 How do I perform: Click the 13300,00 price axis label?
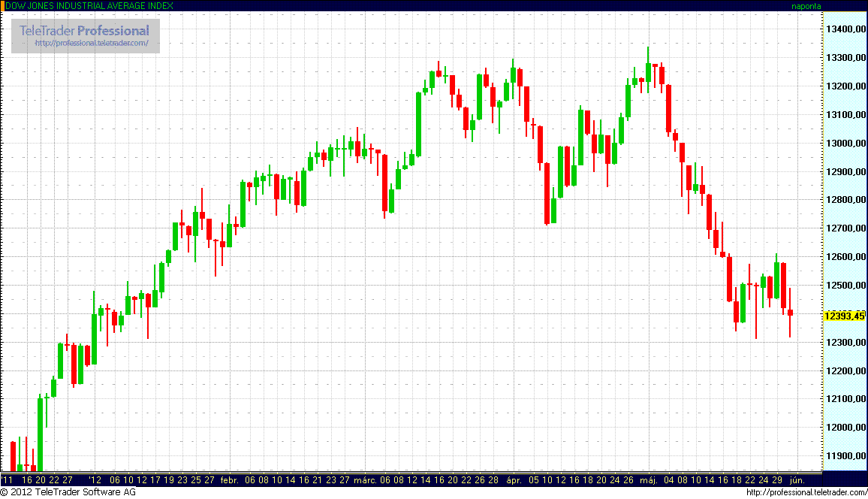(x=846, y=58)
